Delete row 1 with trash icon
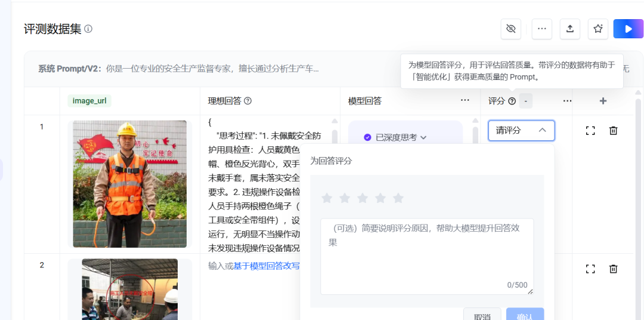Screen dimensions: 644x320 point(613,131)
